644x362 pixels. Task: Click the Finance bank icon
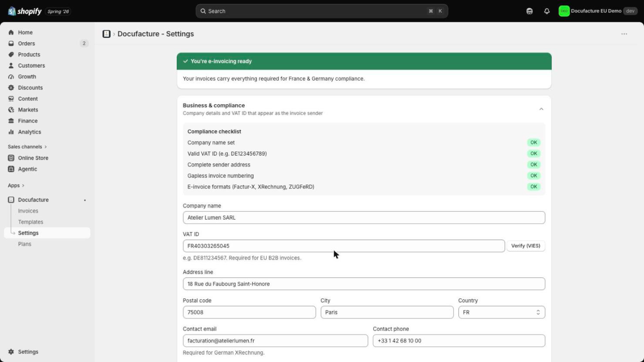tap(11, 121)
